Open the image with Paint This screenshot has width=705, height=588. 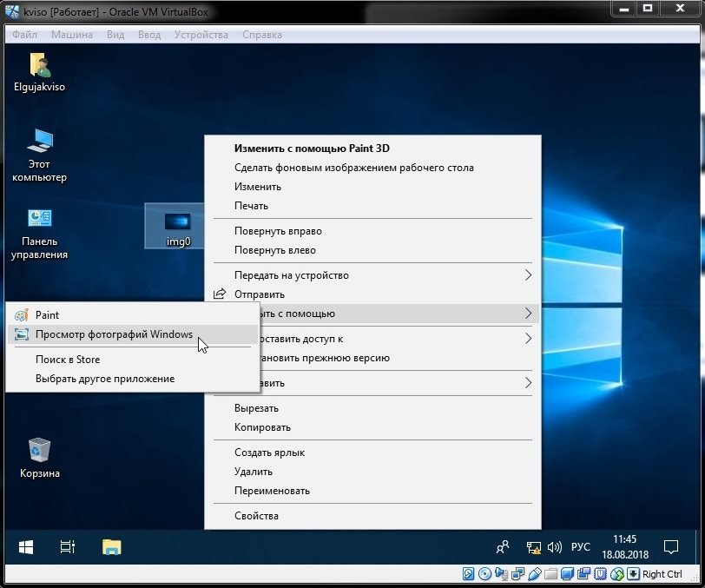[133, 315]
